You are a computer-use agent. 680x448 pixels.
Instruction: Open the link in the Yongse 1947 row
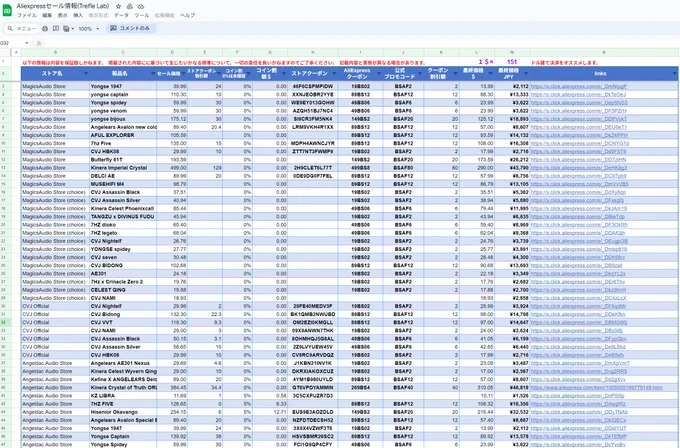(x=579, y=86)
